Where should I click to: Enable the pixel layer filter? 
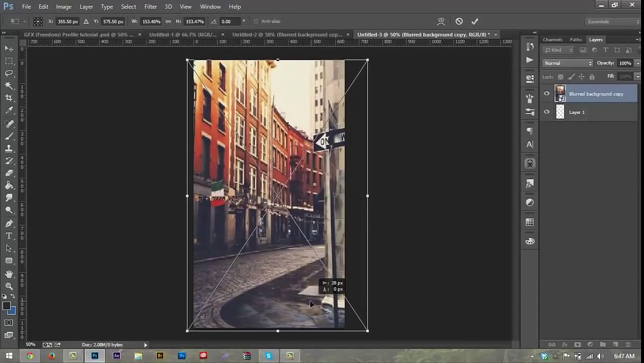(584, 50)
